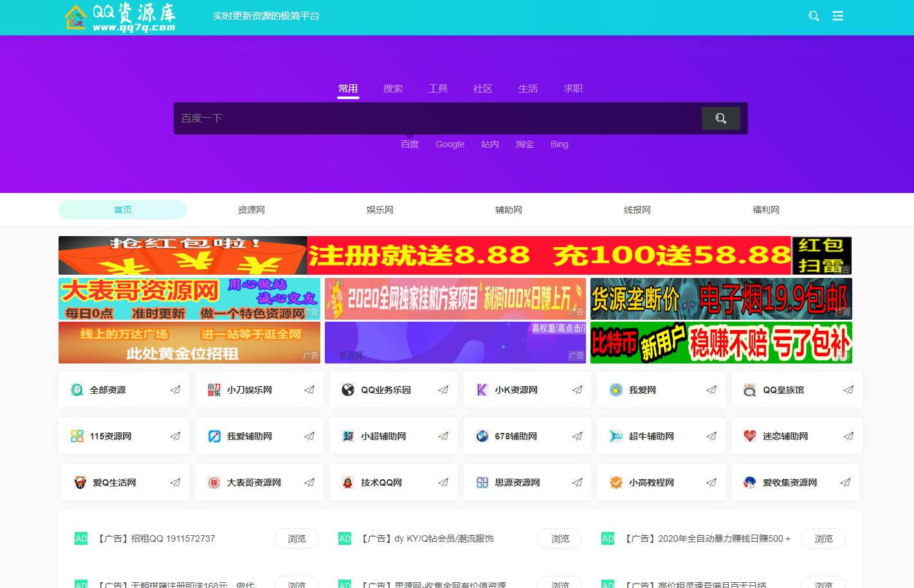Click 浏览 button next to 招租QQ ad
Image resolution: width=914 pixels, height=588 pixels.
coord(296,538)
